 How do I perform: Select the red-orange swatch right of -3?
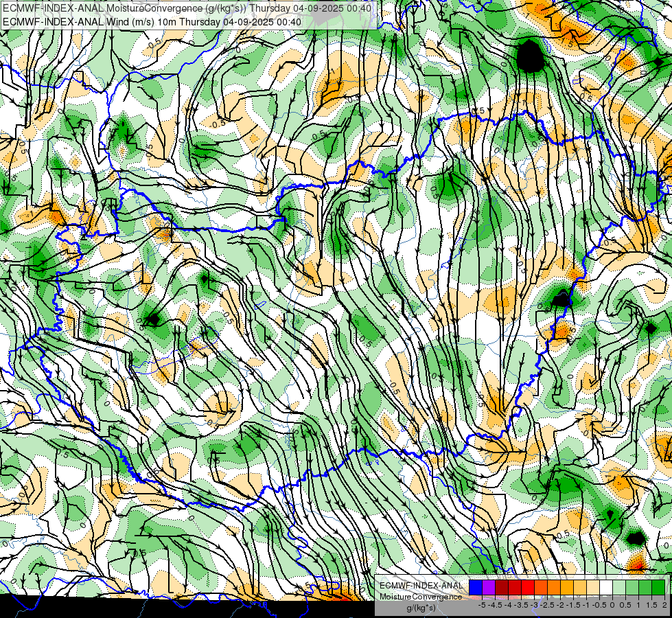pyautogui.click(x=541, y=587)
